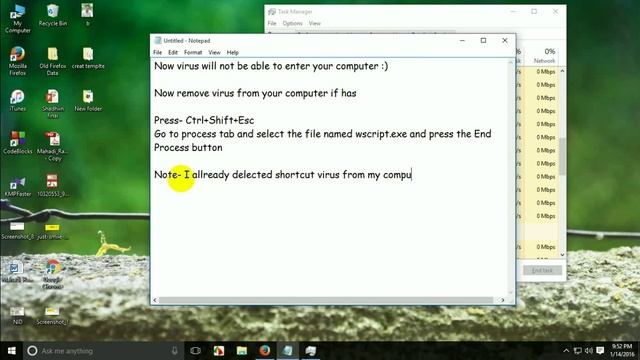The width and height of the screenshot is (640, 360).
Task: Click the network icon in system tray
Action: [578, 351]
